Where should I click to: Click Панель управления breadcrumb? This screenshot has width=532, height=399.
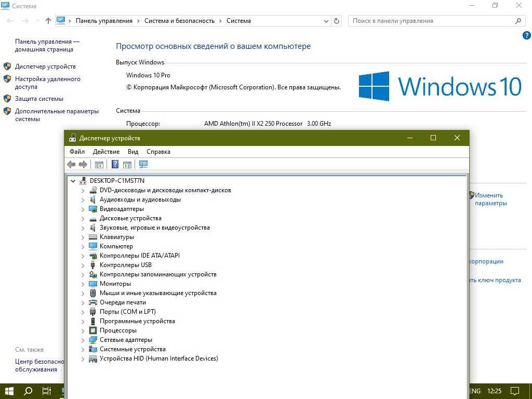pyautogui.click(x=104, y=21)
